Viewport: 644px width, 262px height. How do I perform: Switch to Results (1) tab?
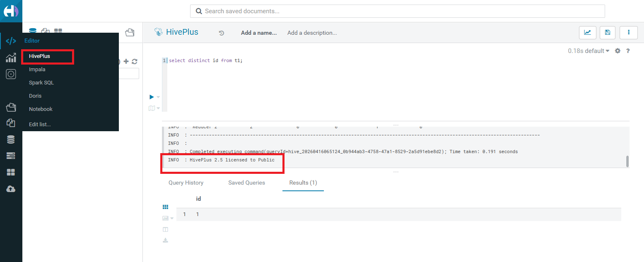click(303, 183)
